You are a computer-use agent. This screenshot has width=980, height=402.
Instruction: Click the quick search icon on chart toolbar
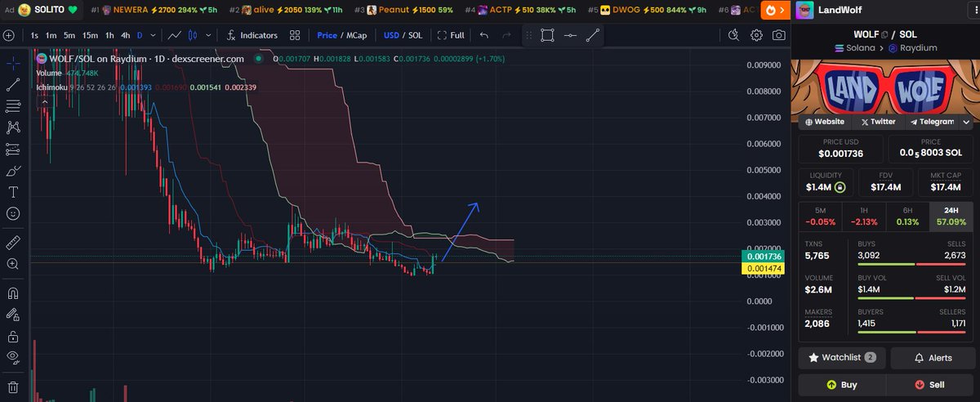[734, 35]
